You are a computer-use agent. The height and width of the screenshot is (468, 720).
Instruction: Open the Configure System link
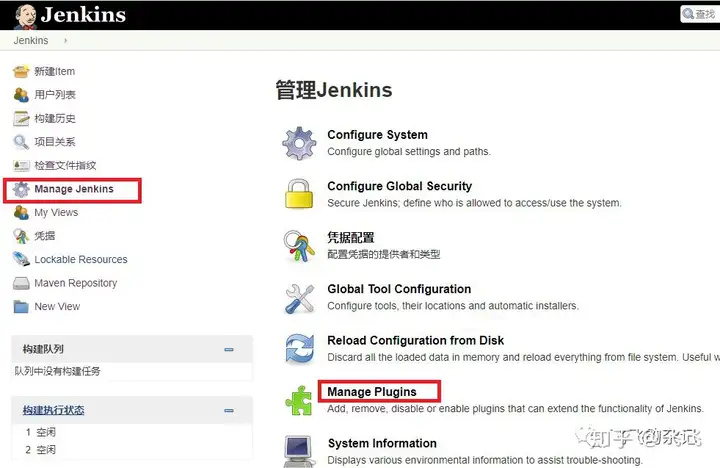click(377, 135)
